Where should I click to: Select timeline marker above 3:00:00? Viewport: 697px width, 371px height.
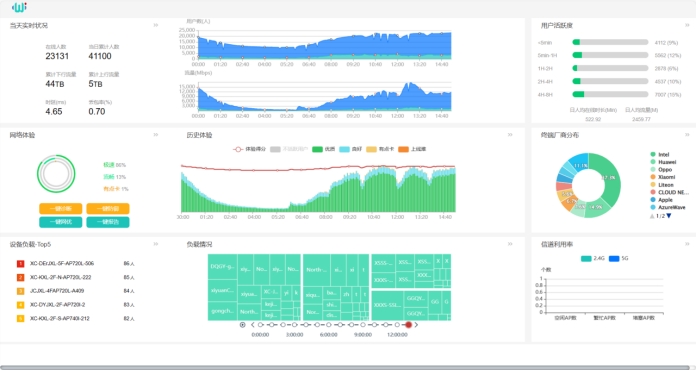[x=294, y=325]
